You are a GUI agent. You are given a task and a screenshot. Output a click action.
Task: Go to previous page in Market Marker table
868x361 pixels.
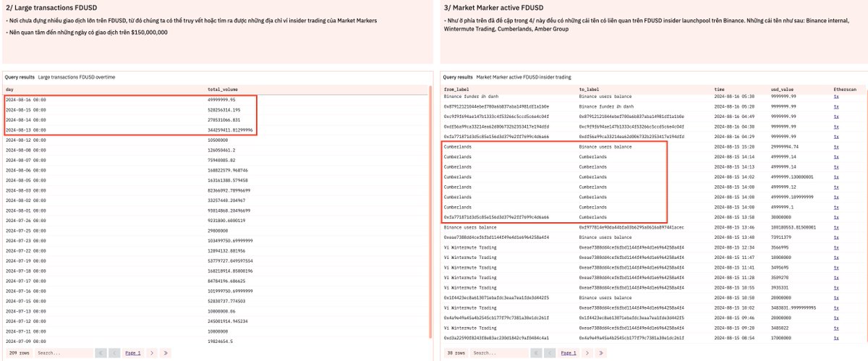pyautogui.click(x=550, y=353)
